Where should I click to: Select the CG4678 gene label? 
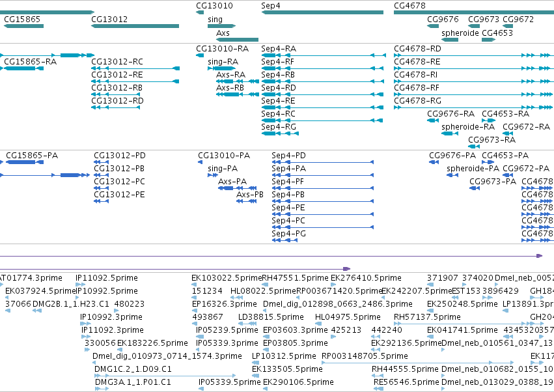tap(409, 6)
